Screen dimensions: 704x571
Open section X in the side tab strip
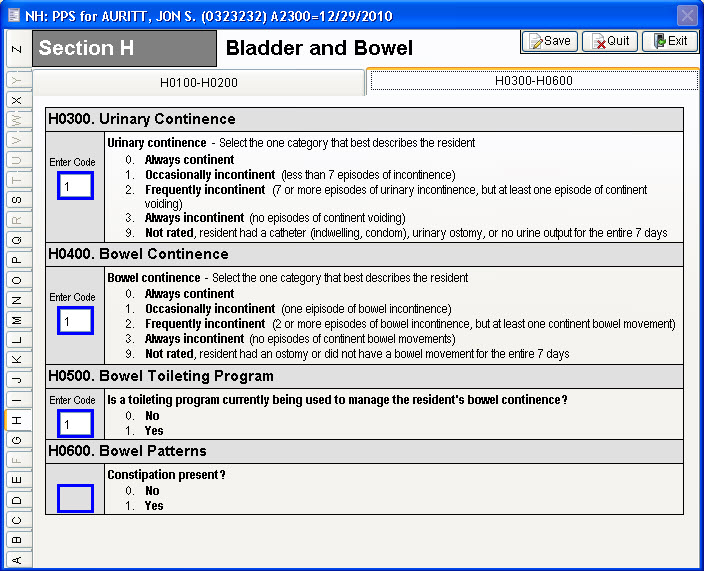coord(17,100)
